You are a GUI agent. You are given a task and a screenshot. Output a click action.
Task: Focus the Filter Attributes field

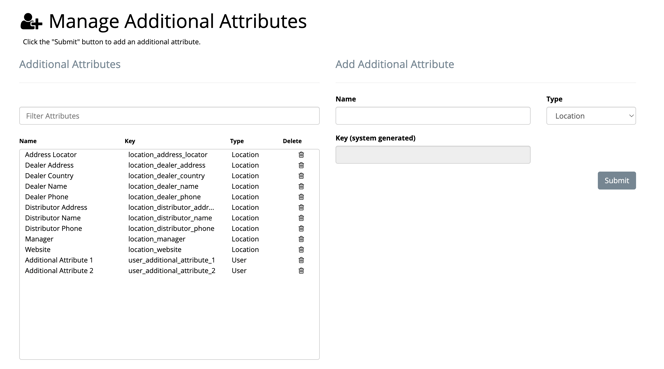pyautogui.click(x=169, y=116)
